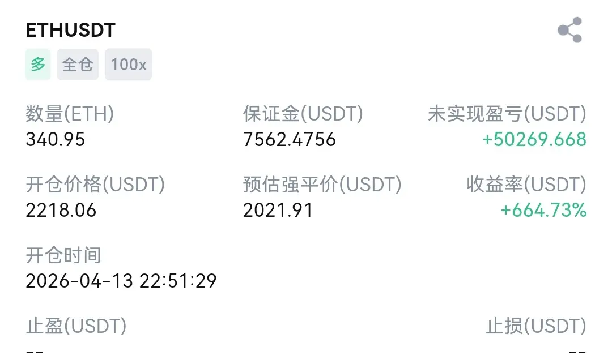Click the 未实现盈亏(USDT) label
The height and width of the screenshot is (364, 612).
coord(507,114)
